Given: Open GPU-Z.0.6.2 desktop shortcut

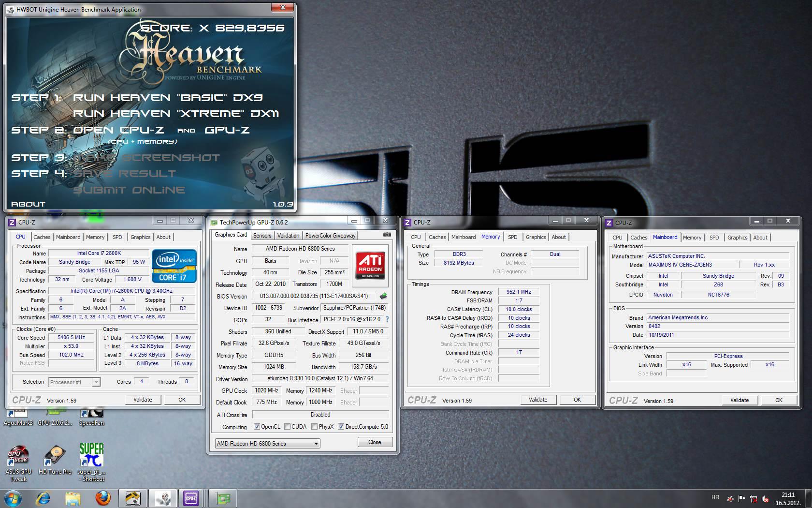Looking at the screenshot, I should (55, 418).
